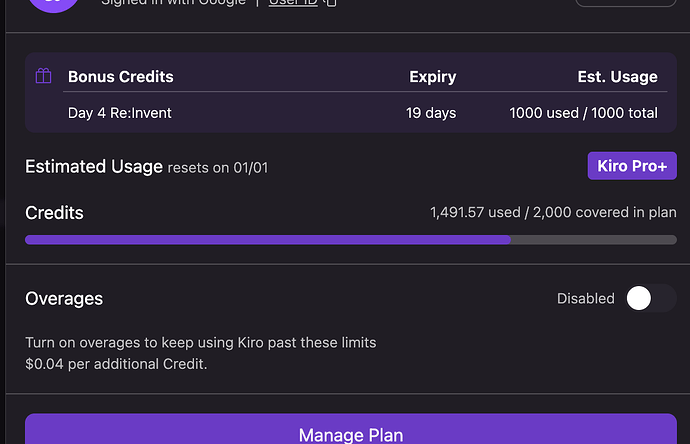Click the 19 days expiry value
This screenshot has width=690, height=444.
coord(431,113)
